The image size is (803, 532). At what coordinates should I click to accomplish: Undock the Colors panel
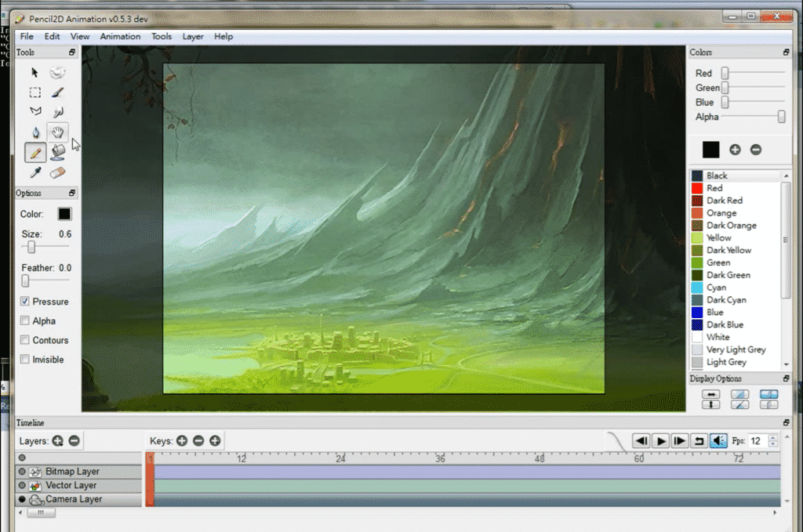click(786, 52)
